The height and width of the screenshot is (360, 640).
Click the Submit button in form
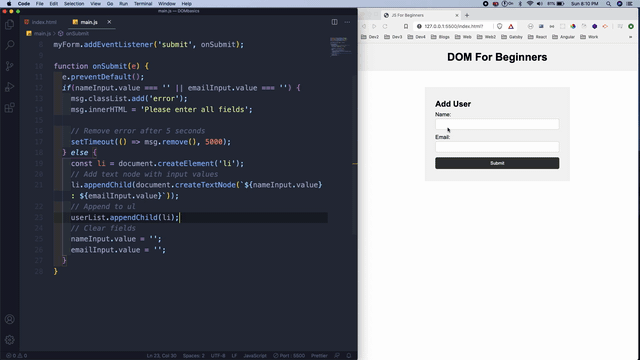(x=497, y=163)
